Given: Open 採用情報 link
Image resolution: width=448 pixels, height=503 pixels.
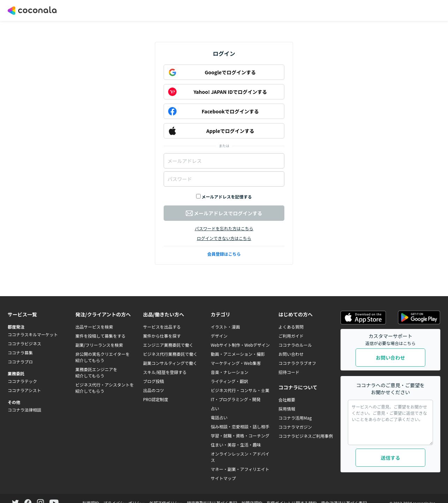Looking at the screenshot, I should [287, 409].
